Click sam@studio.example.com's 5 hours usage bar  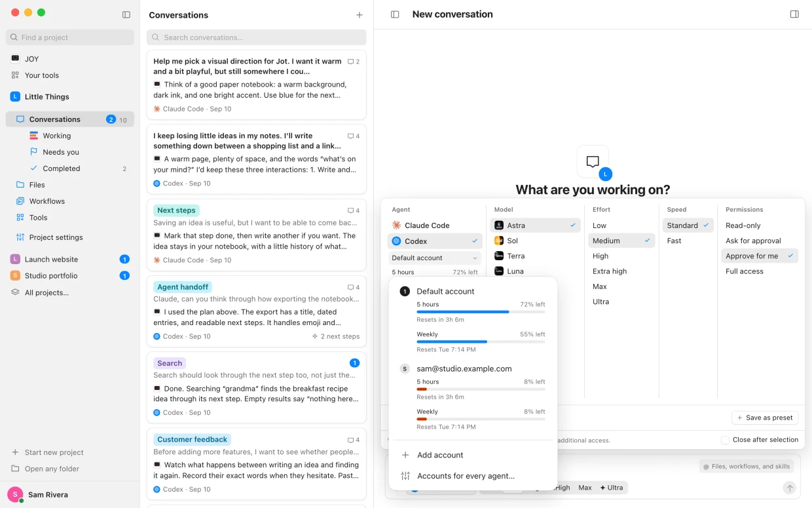pos(481,389)
